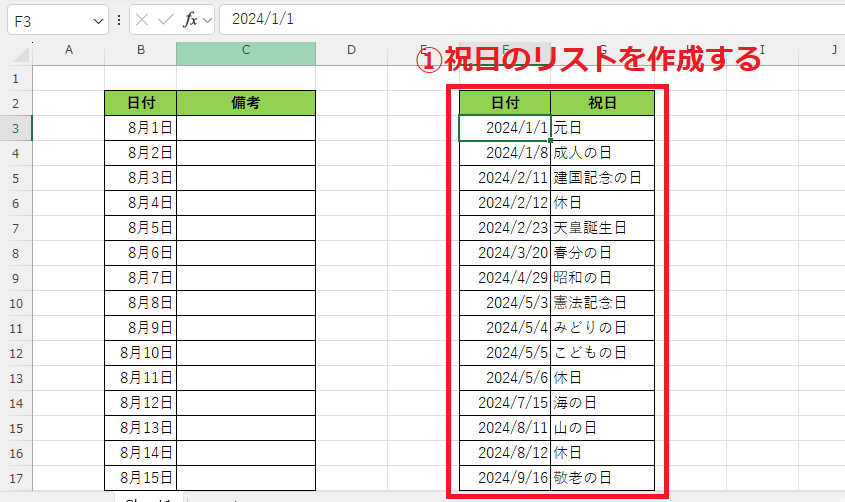
Task: Select cell with 2024/7/15
Action: [x=505, y=403]
